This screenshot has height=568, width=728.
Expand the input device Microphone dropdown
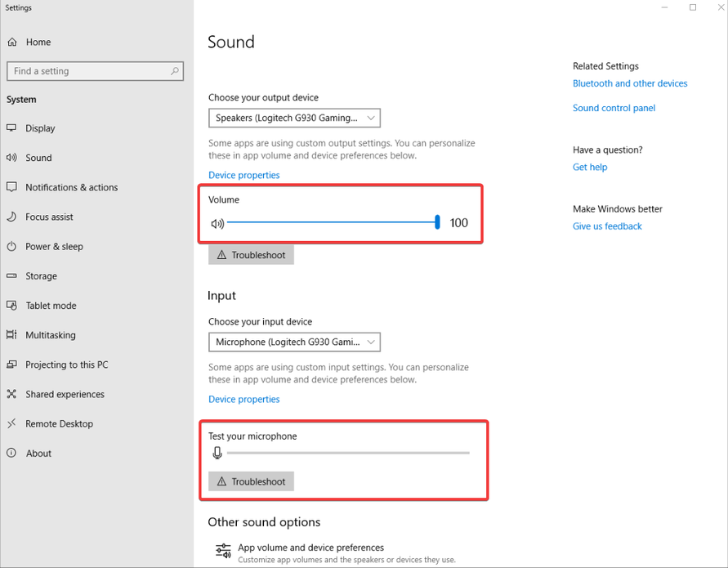[x=294, y=342]
